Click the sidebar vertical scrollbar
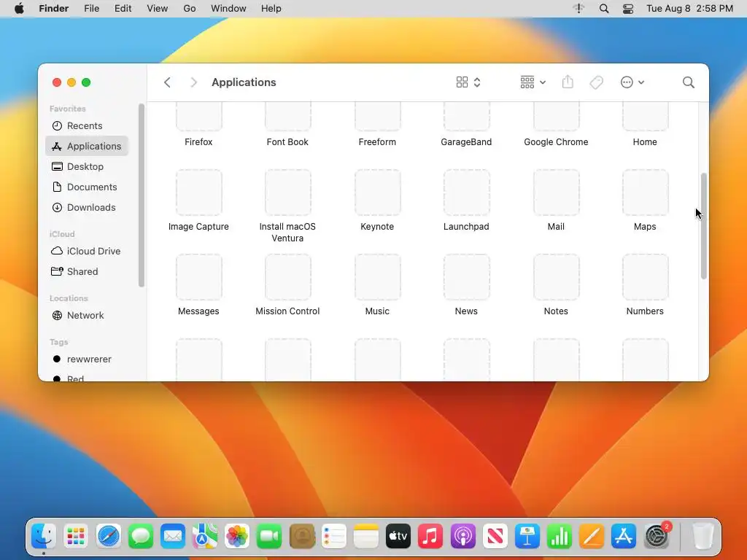 click(x=141, y=195)
